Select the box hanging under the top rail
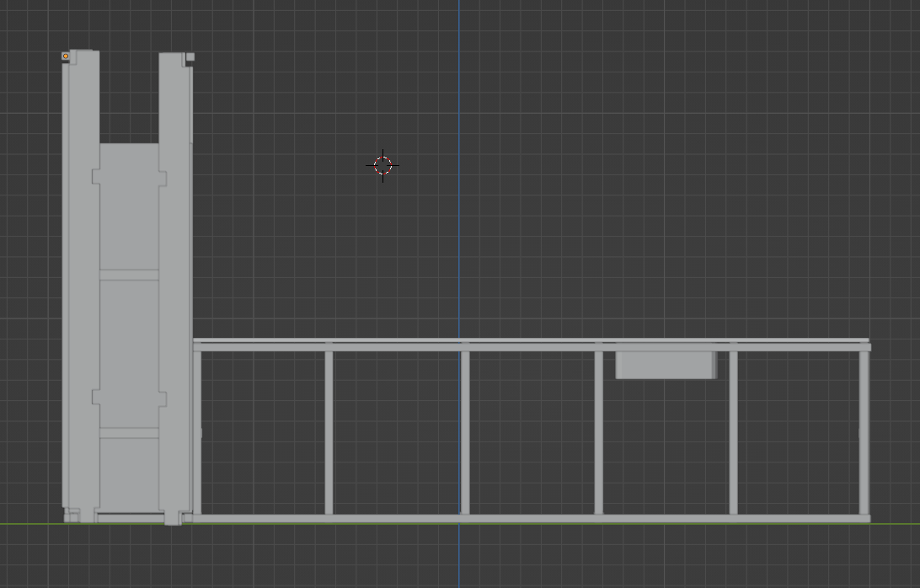Screen dimensions: 920x588 666,365
